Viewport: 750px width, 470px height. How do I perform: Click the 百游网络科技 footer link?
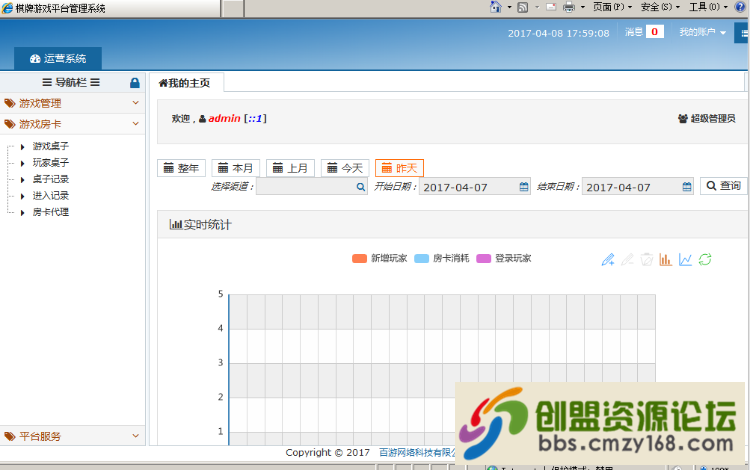tap(417, 452)
